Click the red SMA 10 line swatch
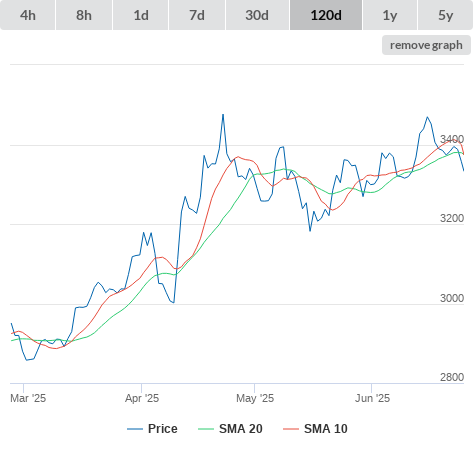474x455 pixels. coord(291,429)
